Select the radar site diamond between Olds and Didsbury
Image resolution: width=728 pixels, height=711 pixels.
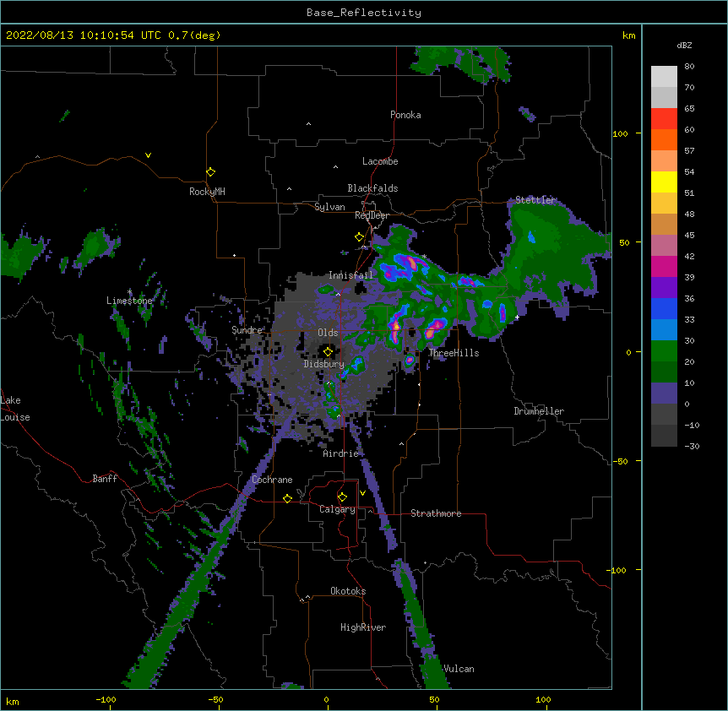[x=328, y=351]
